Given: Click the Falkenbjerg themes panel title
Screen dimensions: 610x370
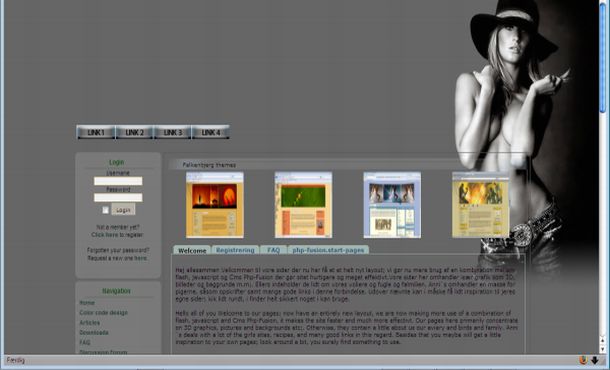Looking at the screenshot, I should coord(209,165).
